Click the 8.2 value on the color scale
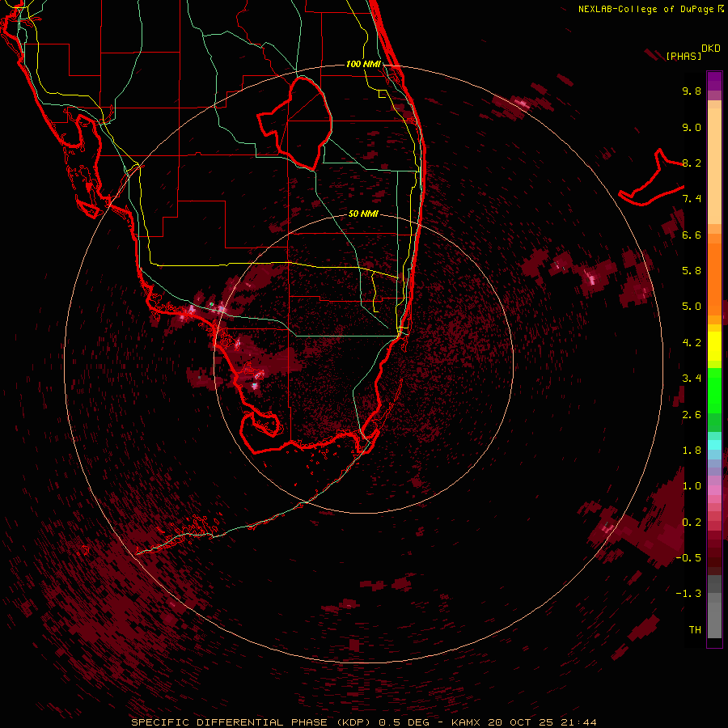 click(692, 163)
